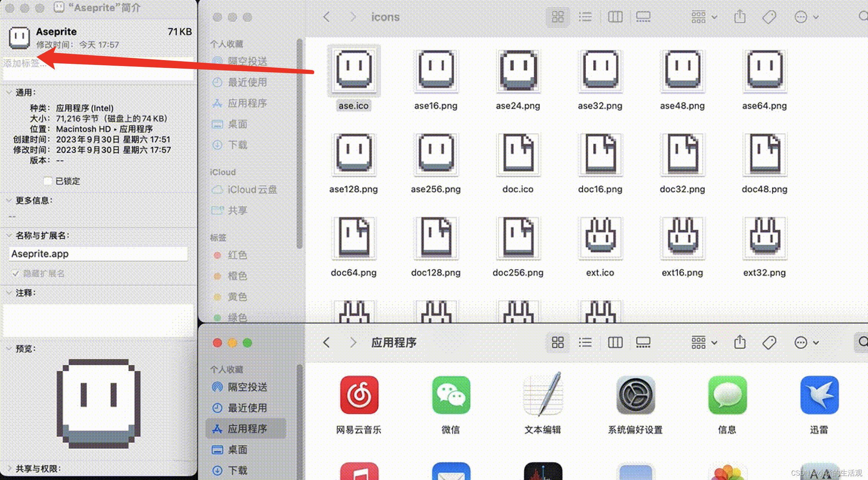Viewport: 868px width, 480px height.
Task: Click the 注释 comments text area
Action: pos(98,320)
